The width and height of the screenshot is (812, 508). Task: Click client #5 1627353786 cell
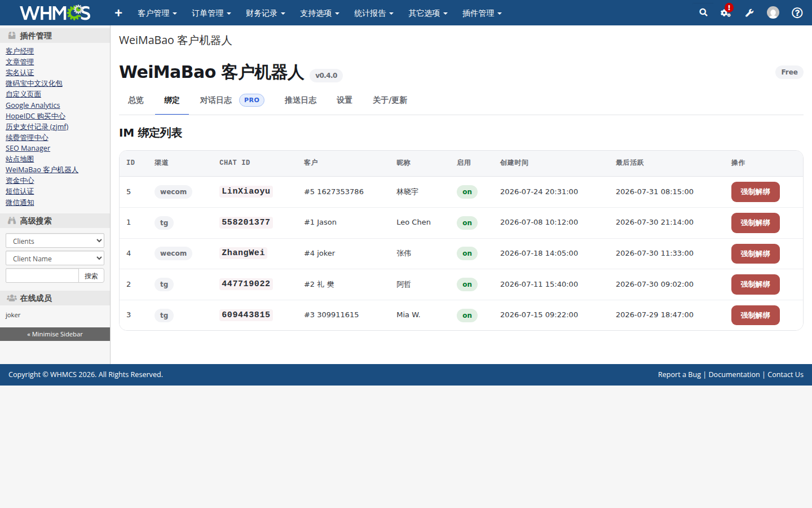(334, 192)
